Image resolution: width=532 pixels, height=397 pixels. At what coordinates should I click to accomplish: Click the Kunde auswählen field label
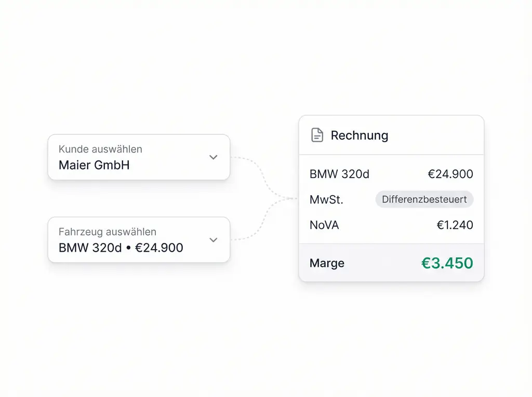[x=100, y=149]
